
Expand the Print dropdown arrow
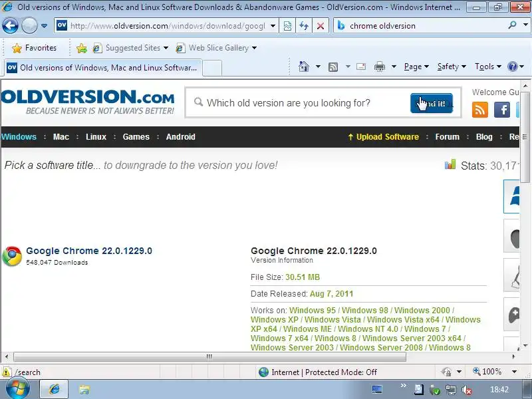click(x=394, y=66)
